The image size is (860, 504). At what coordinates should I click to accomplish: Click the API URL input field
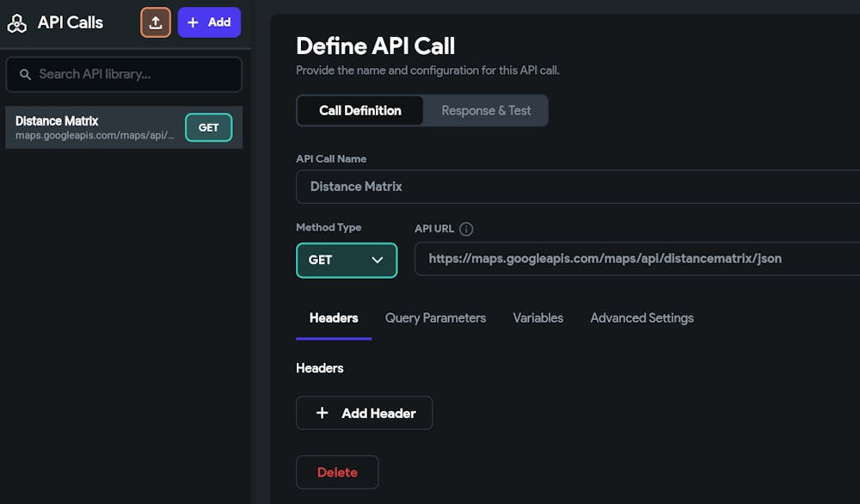coord(636,258)
